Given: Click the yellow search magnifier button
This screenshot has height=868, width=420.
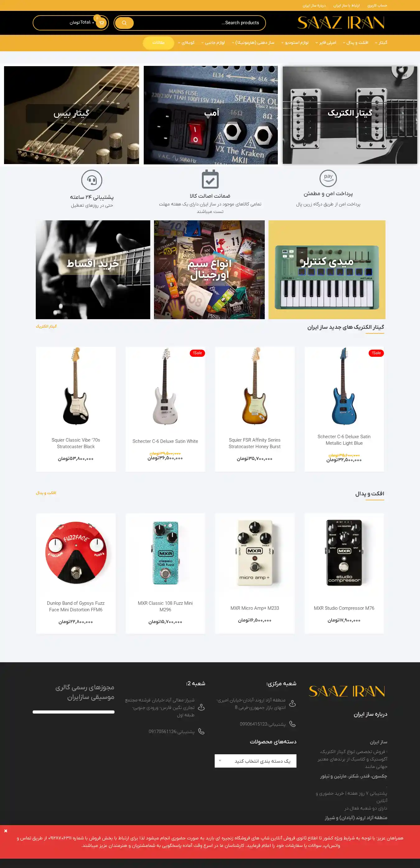Looking at the screenshot, I should [x=124, y=23].
